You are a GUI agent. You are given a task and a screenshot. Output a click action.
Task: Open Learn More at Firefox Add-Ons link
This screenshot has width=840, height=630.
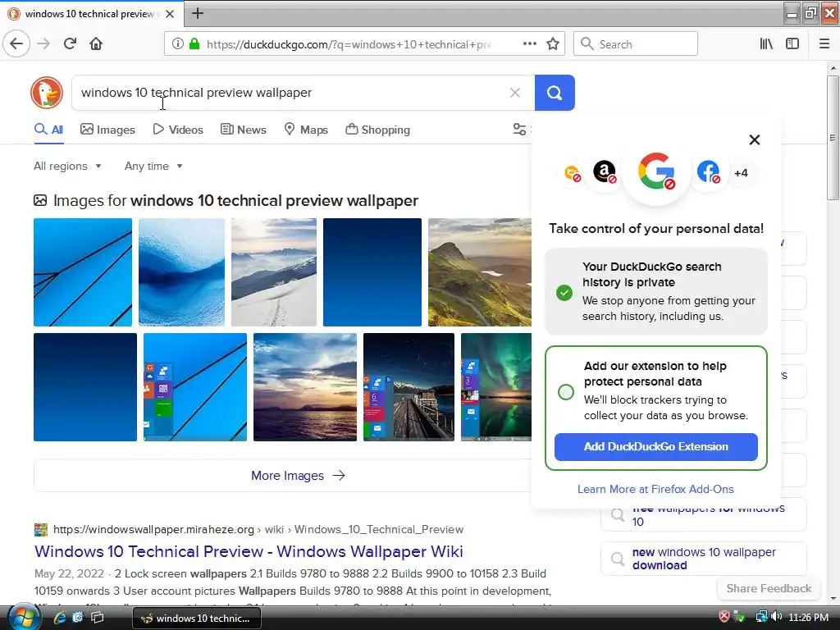[x=655, y=489]
